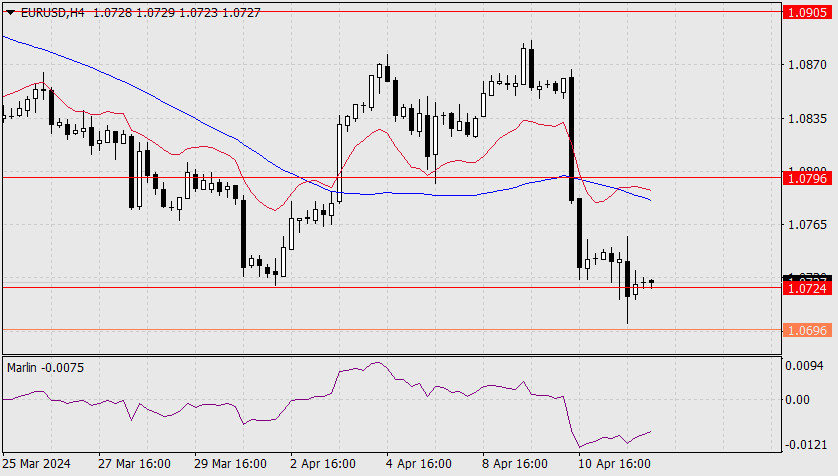This screenshot has height=476, width=838.
Task: Click the 4 Apr 16:00 time axis label
Action: click(419, 463)
